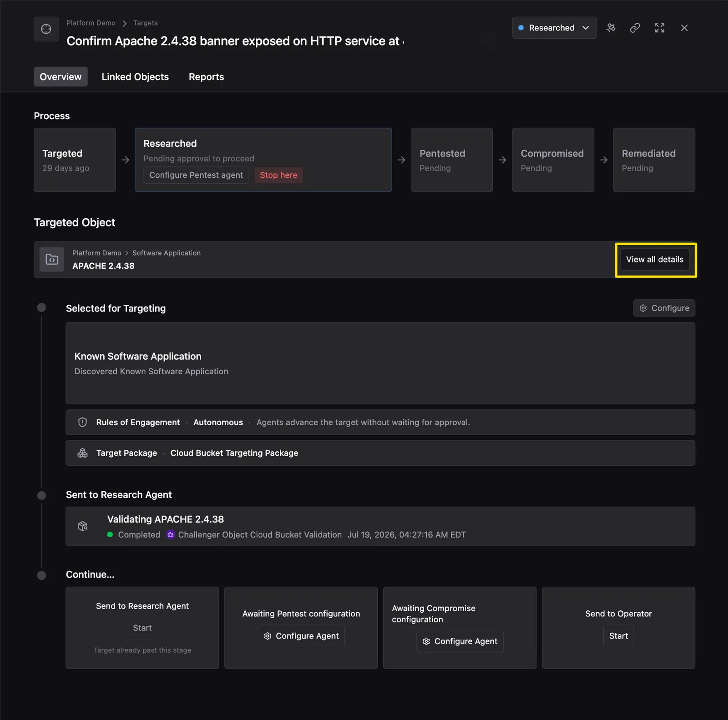Click Start under Send to Research Agent
The height and width of the screenshot is (720, 728).
[x=142, y=628]
